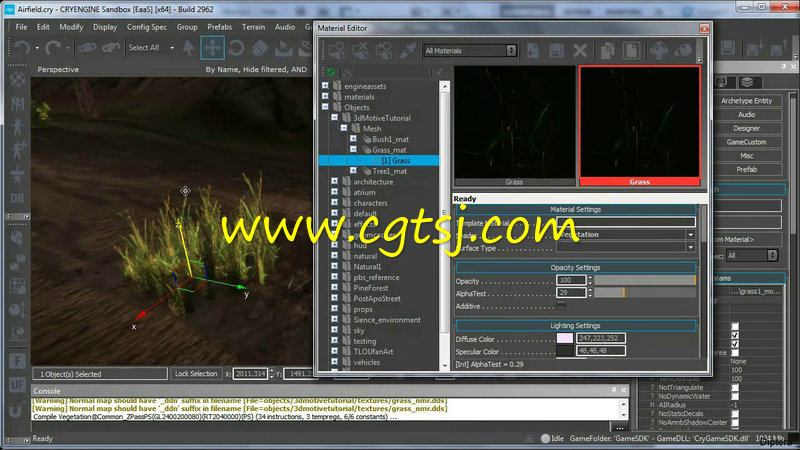The image size is (800, 450).
Task: Toggle the Additive checkbox in Opacity Settings
Action: 561,306
